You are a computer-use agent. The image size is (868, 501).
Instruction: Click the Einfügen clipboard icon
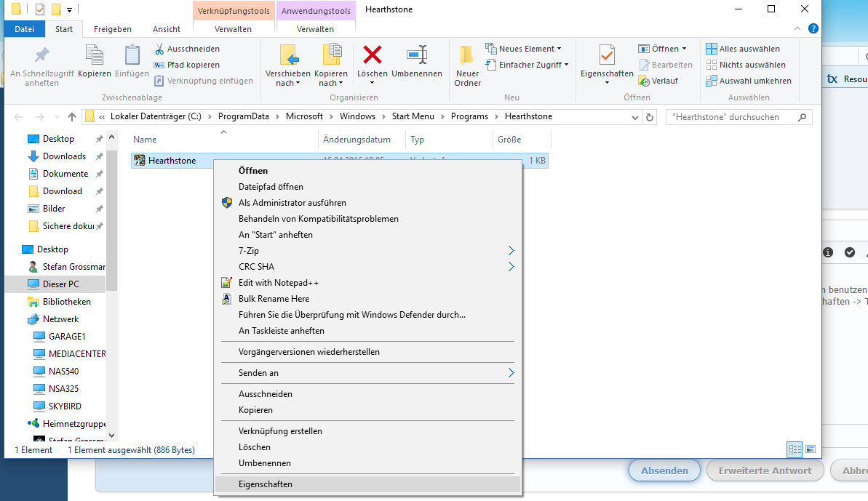pos(132,55)
